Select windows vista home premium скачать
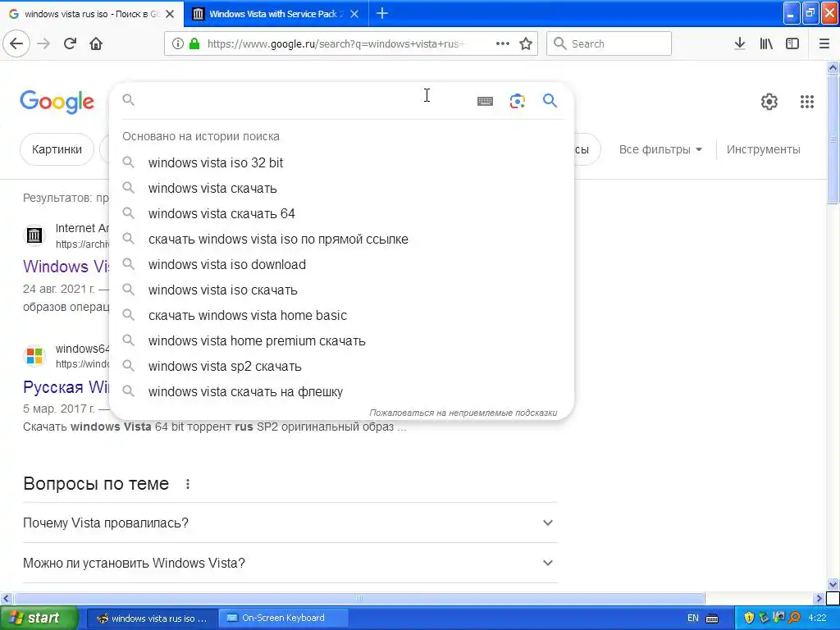This screenshot has height=630, width=840. pyautogui.click(x=341, y=340)
